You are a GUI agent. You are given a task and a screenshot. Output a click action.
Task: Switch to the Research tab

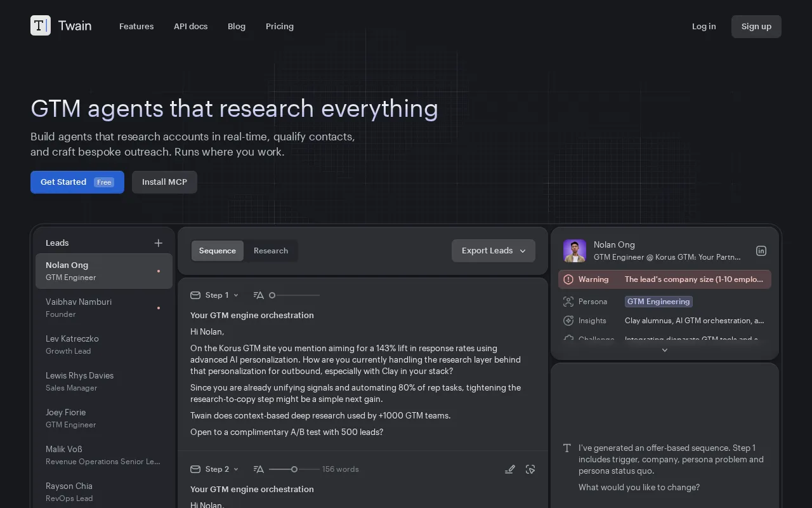coord(271,251)
